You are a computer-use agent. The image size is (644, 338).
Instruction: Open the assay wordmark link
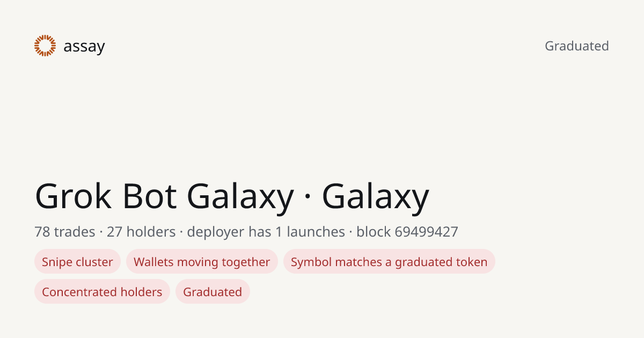click(84, 47)
